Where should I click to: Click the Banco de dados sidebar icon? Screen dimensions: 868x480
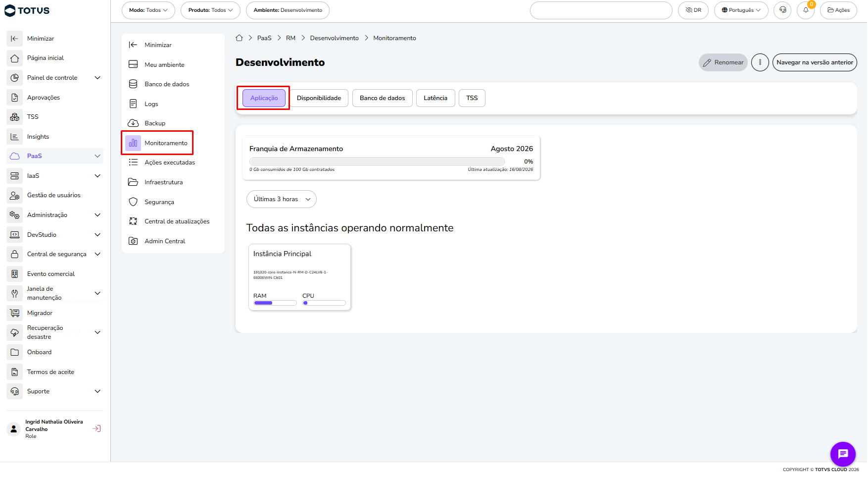133,84
